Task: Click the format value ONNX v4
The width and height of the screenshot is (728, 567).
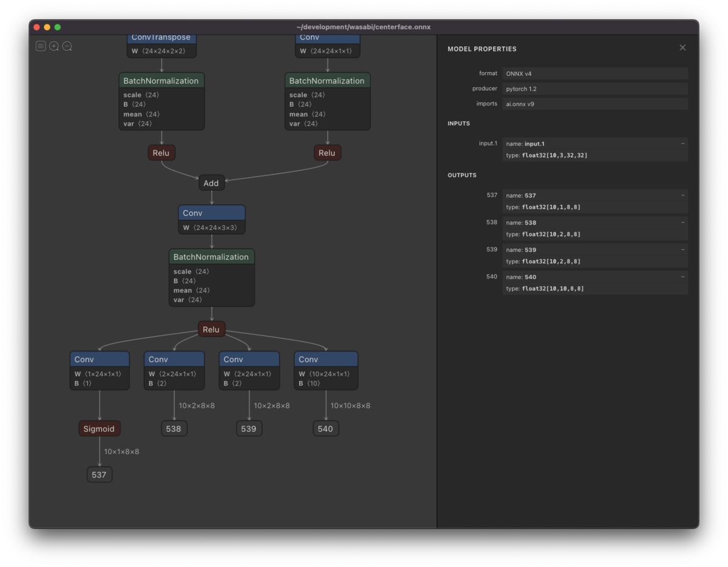Action: tap(595, 73)
